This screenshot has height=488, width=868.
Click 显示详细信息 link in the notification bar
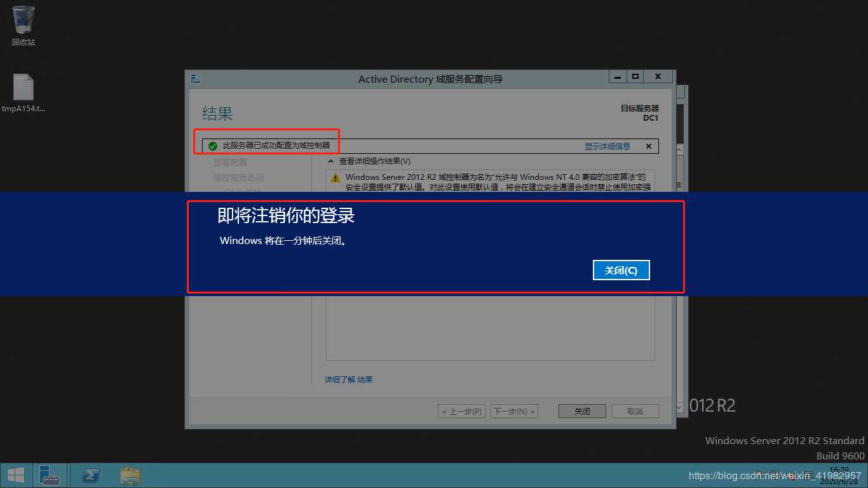click(607, 146)
